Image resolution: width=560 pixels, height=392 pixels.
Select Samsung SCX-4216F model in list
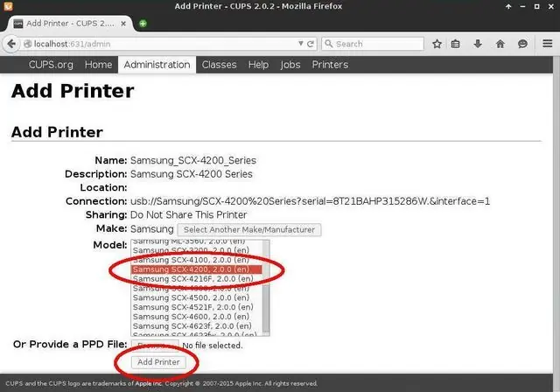(x=196, y=279)
